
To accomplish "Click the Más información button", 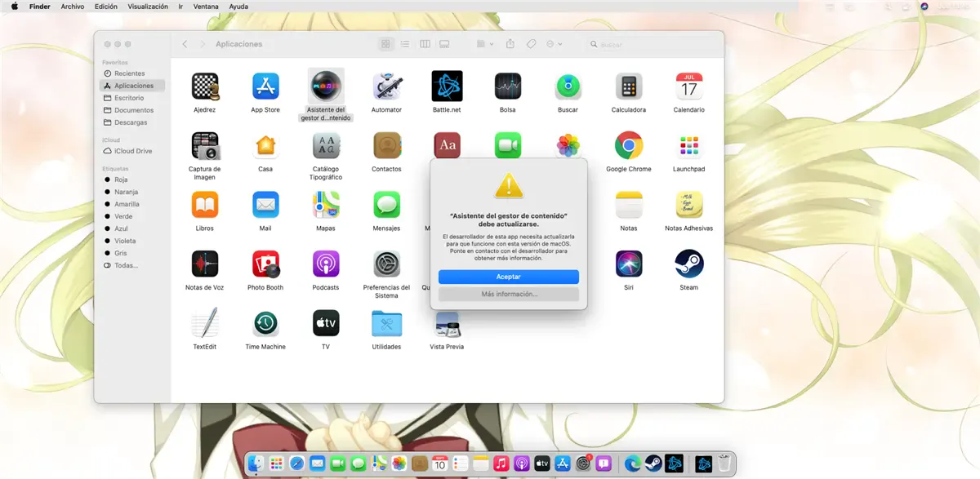I will [x=509, y=294].
